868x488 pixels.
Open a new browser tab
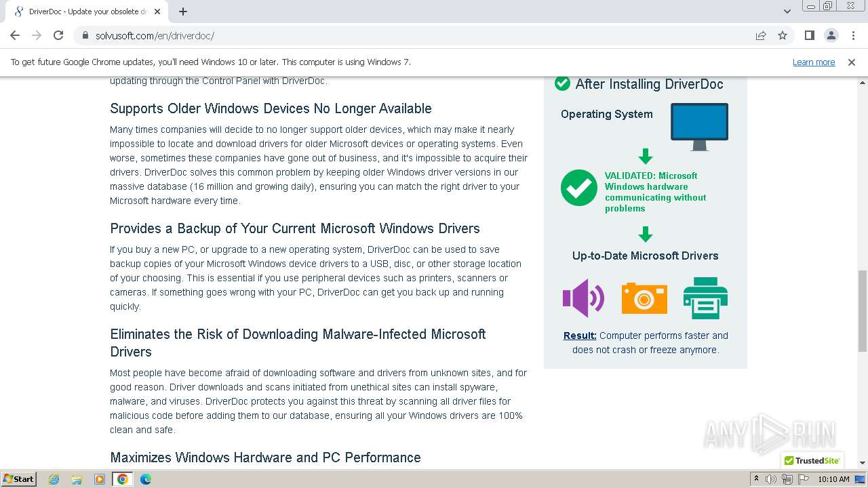(x=183, y=12)
